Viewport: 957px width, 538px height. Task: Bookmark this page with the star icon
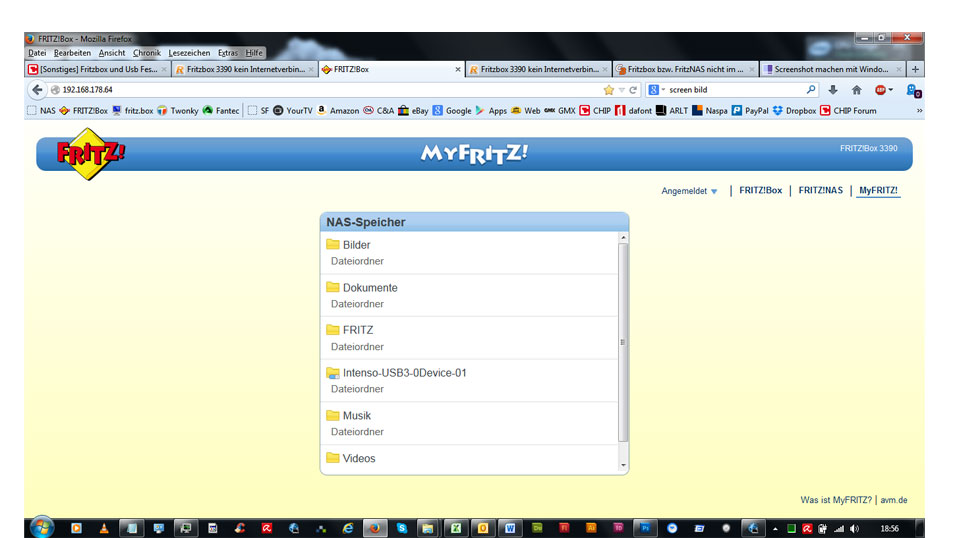click(609, 90)
